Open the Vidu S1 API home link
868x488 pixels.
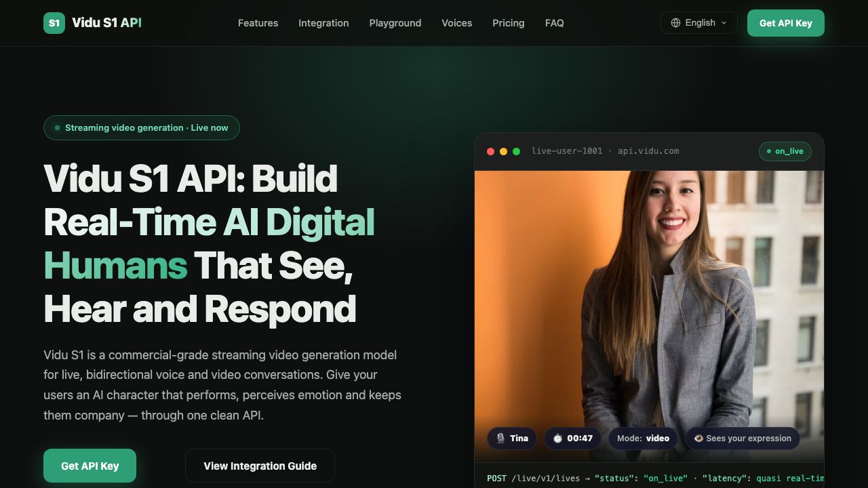tap(93, 23)
